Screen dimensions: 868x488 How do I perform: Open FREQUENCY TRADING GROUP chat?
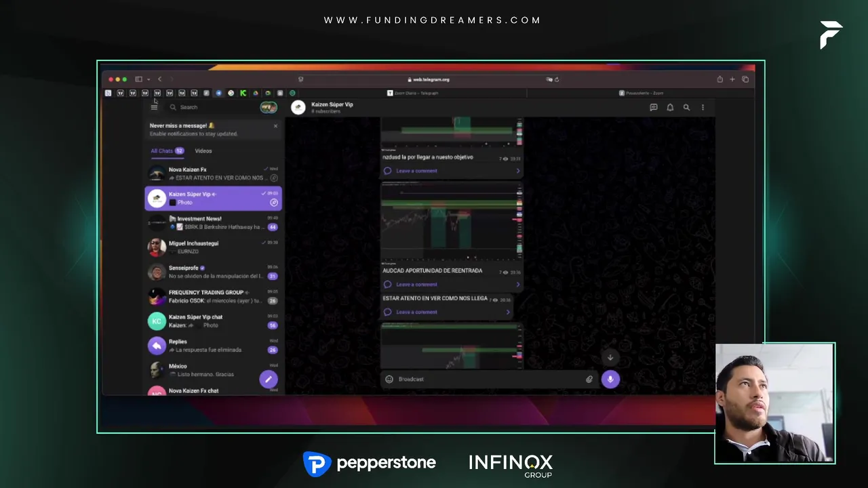(x=213, y=296)
